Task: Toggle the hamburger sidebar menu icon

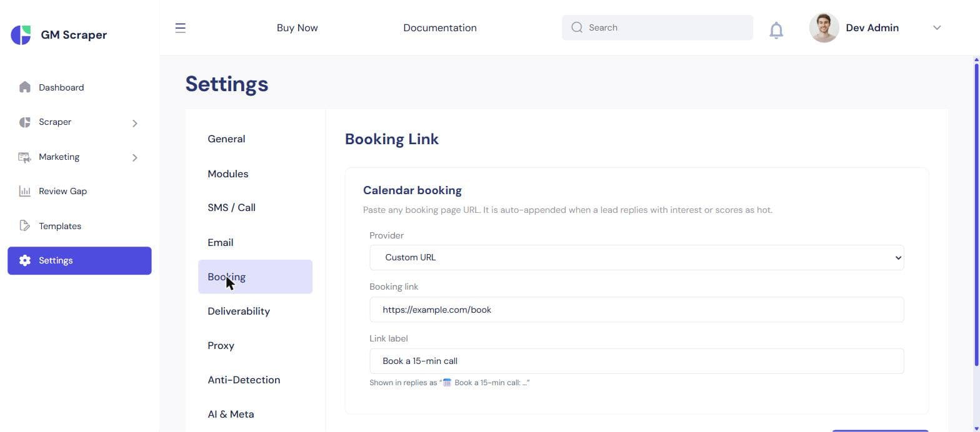Action: point(180,27)
